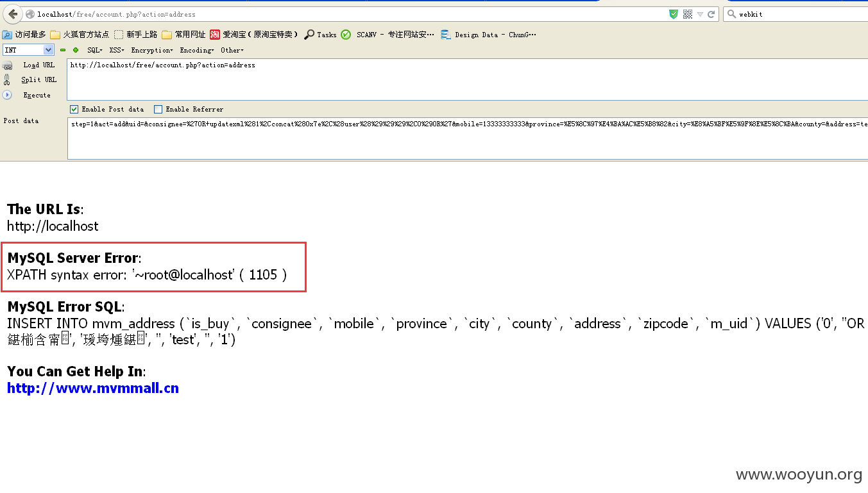Open the INT type dropdown
868x493 pixels.
28,50
